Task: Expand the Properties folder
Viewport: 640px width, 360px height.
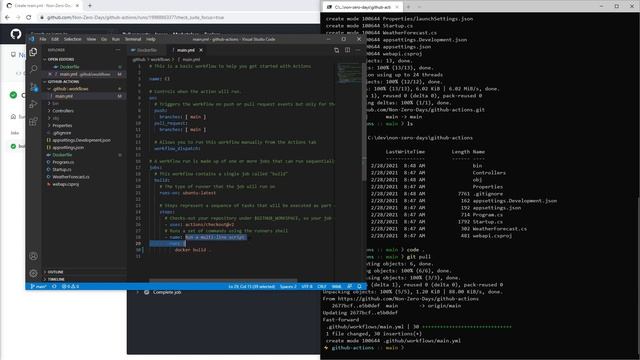Action: [x=62, y=125]
